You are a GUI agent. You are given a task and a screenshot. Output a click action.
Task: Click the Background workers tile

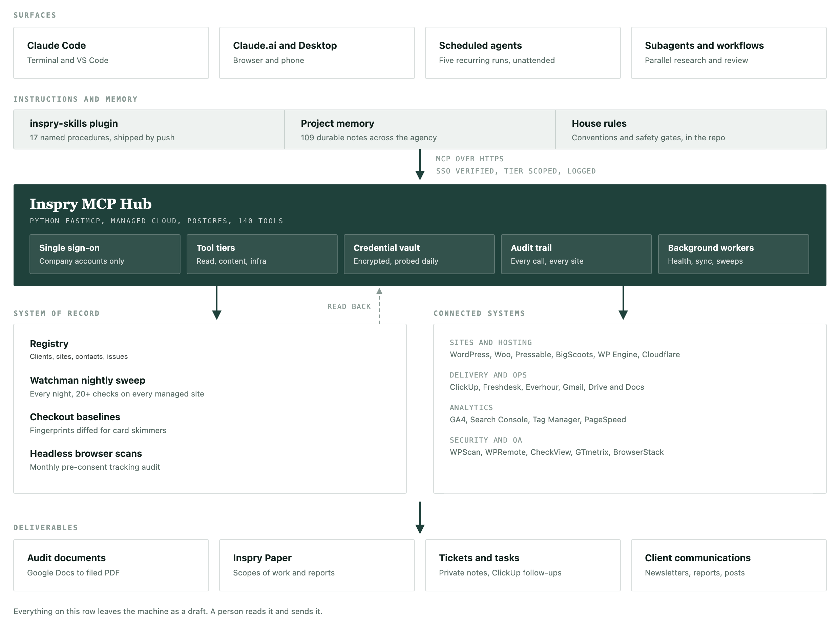click(733, 254)
